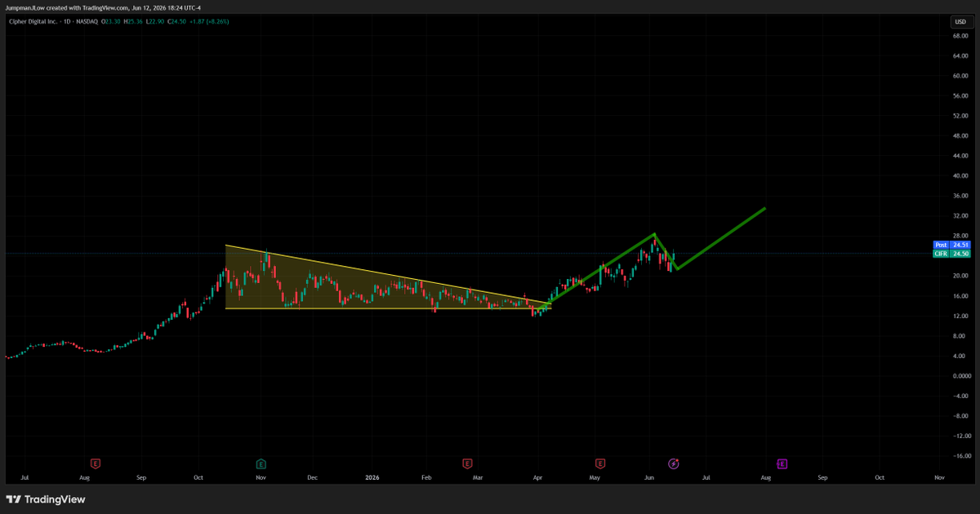Click the Post 24.51 price label
This screenshot has width=980, height=514.
click(x=951, y=245)
